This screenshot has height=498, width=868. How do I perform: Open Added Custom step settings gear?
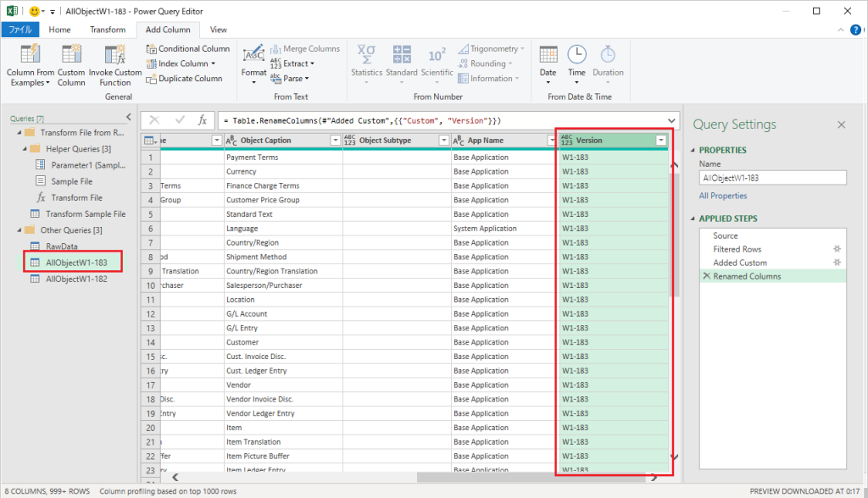pyautogui.click(x=837, y=263)
